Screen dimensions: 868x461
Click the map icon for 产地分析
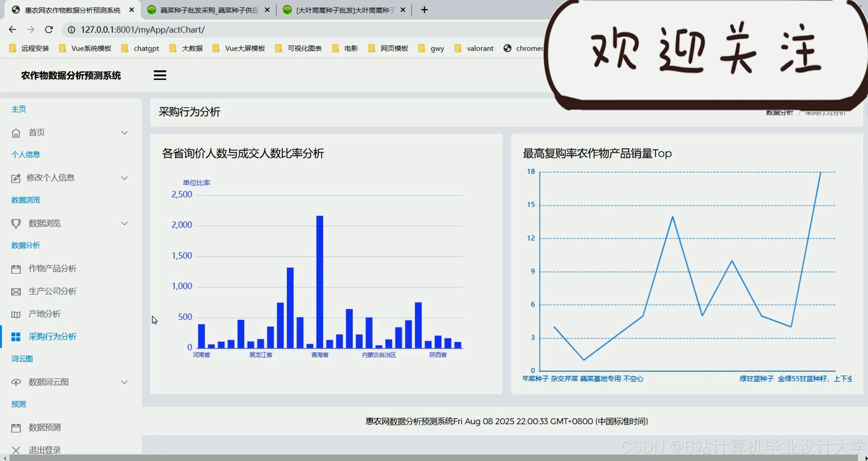point(16,315)
